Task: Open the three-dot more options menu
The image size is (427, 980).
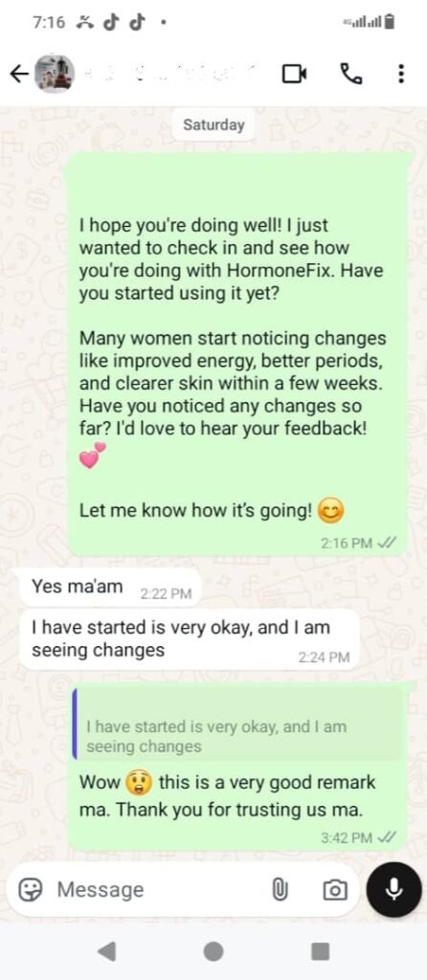Action: (401, 74)
